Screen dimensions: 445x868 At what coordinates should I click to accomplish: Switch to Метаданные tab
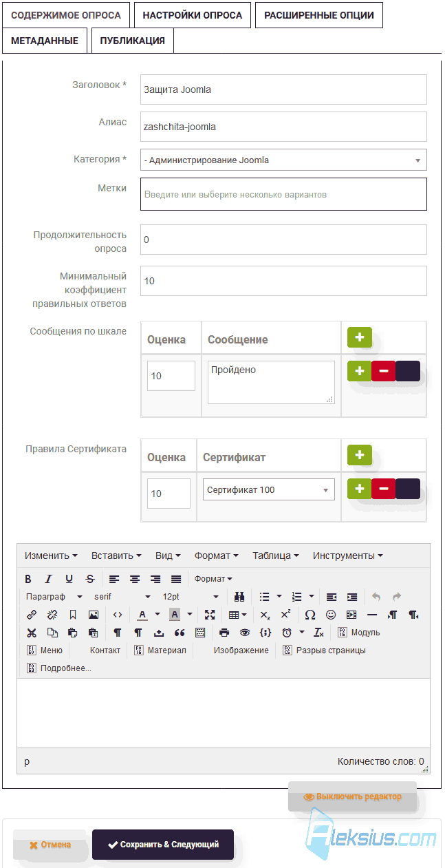click(45, 41)
